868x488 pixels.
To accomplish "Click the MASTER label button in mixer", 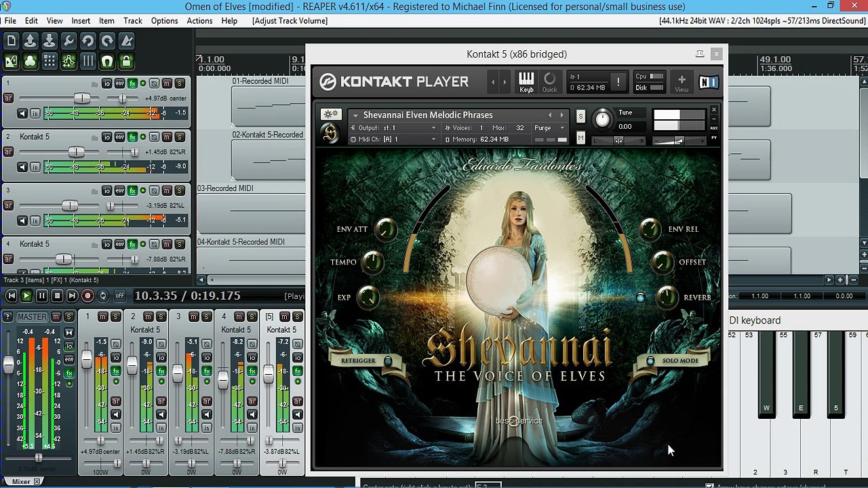I will point(32,317).
